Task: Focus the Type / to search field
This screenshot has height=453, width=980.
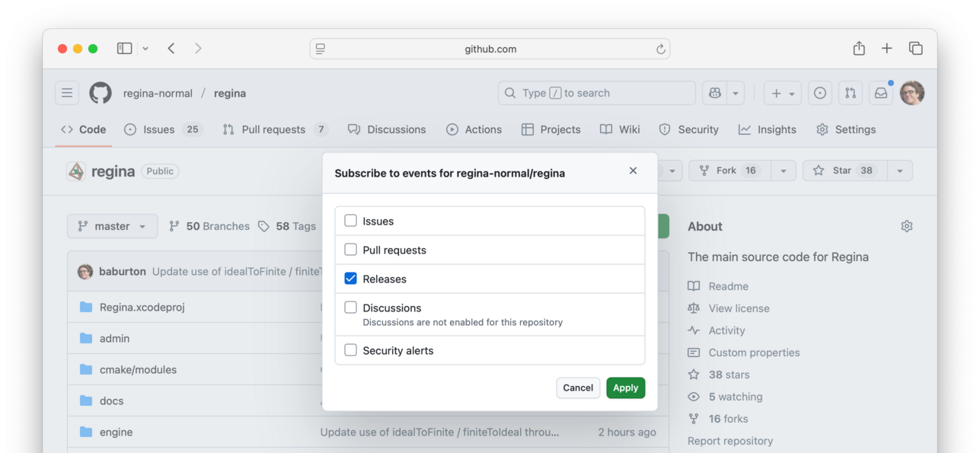Action: click(x=596, y=93)
